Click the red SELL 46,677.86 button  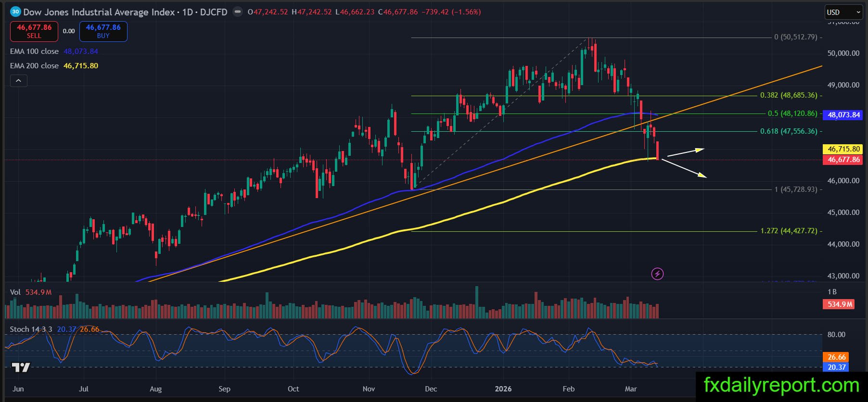(x=34, y=31)
